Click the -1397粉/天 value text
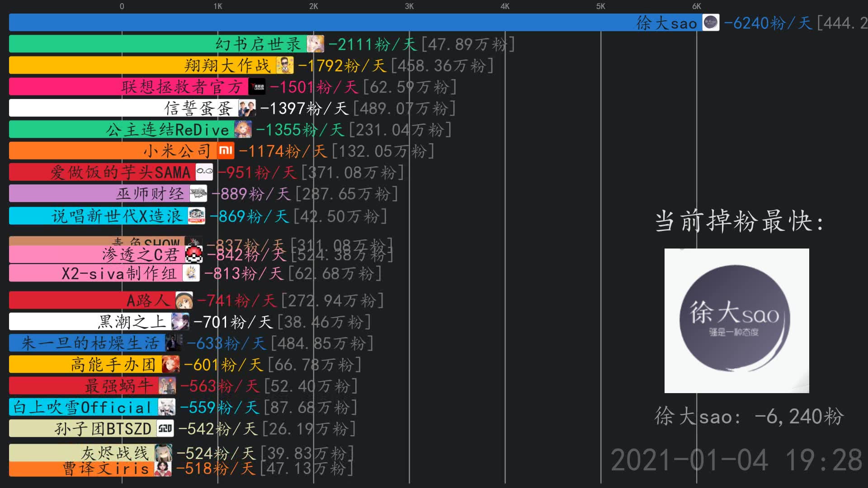The image size is (868, 488). 304,108
